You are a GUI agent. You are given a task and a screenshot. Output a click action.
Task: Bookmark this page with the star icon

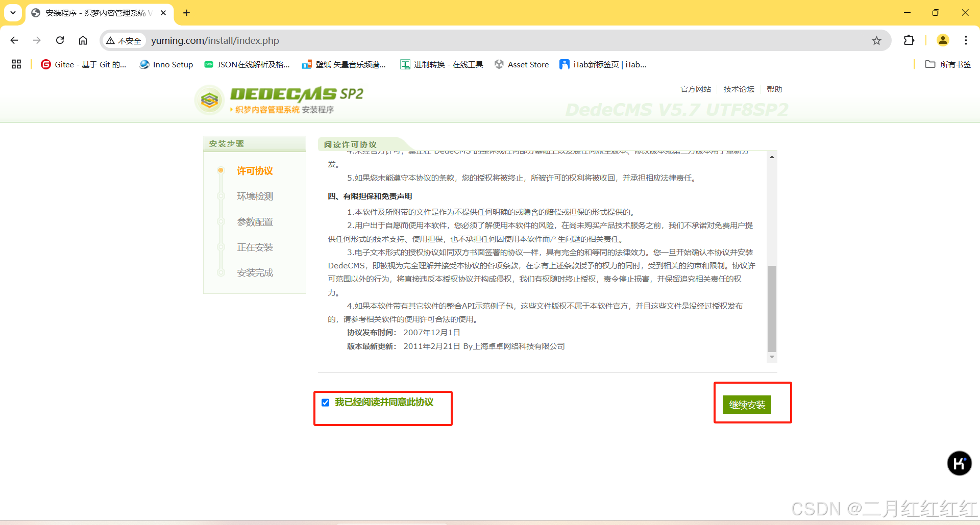tap(876, 40)
